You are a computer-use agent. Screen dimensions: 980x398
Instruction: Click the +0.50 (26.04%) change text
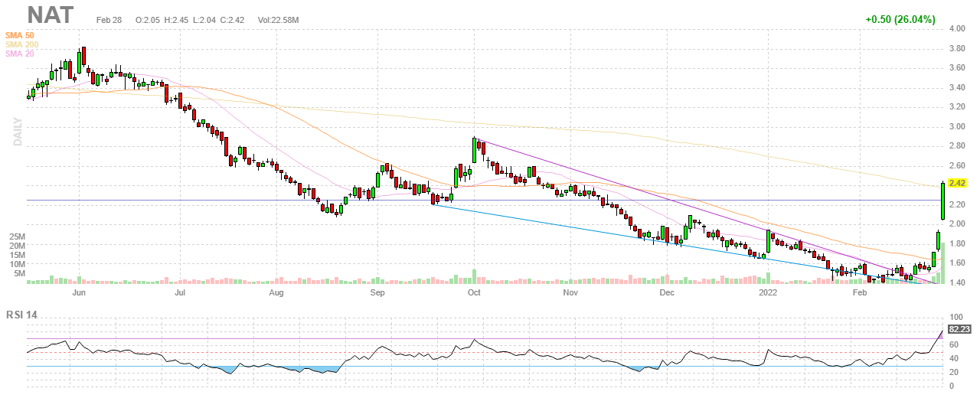point(900,19)
